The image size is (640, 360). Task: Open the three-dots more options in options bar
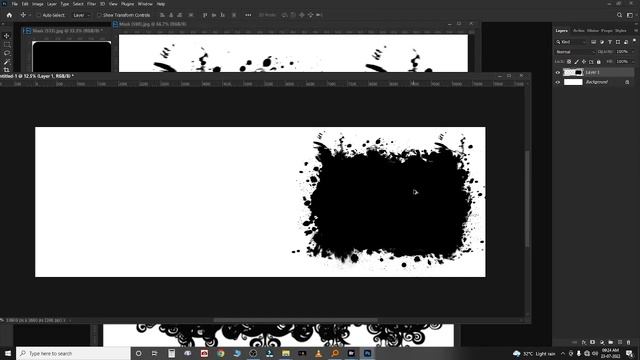click(248, 15)
